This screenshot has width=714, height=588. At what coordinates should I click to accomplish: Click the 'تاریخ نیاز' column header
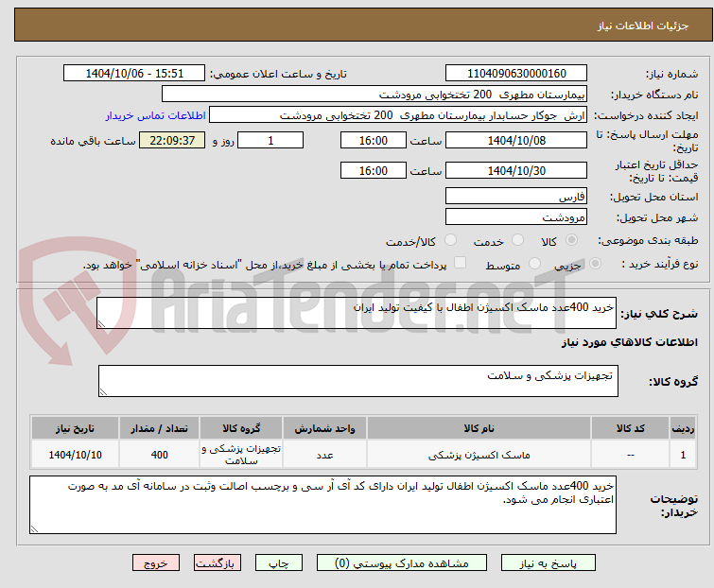(75, 428)
